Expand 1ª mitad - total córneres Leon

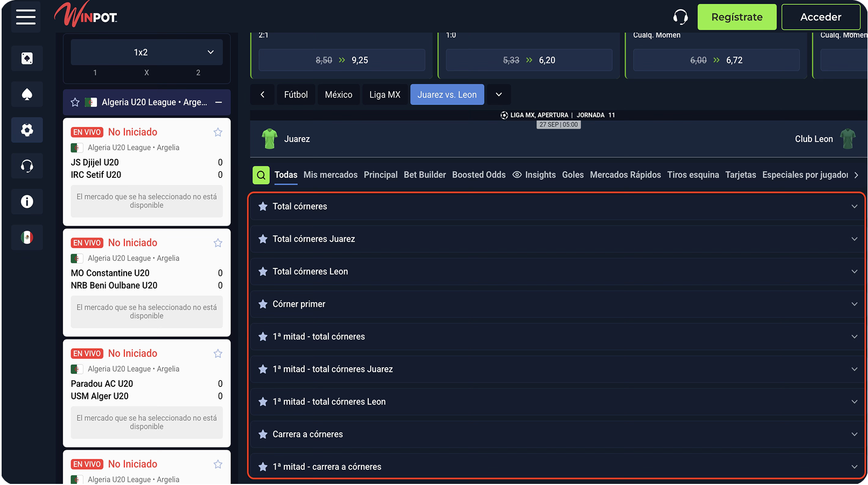click(x=854, y=402)
